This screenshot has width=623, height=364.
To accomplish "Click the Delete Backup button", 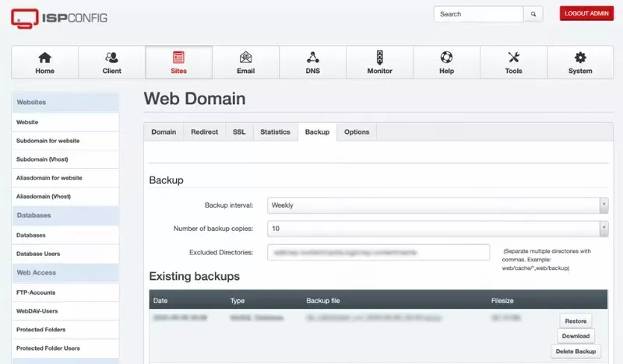I will tap(575, 352).
